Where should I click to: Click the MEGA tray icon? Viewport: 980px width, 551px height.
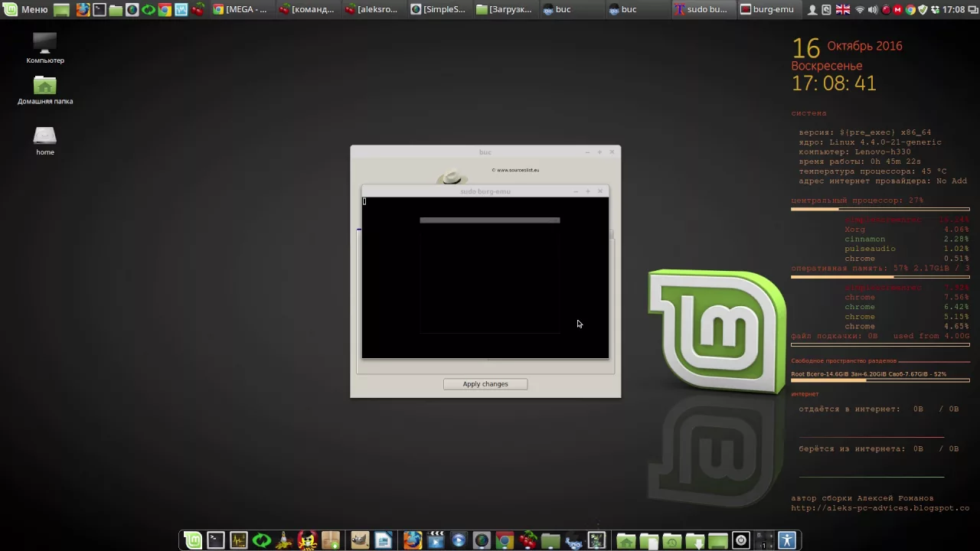tap(898, 10)
